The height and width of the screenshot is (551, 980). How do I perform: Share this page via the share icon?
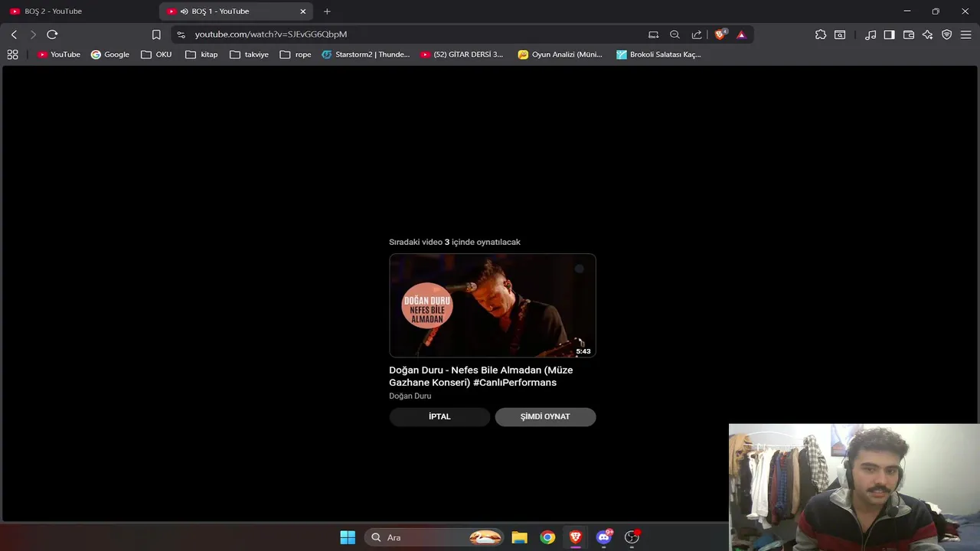coord(696,34)
